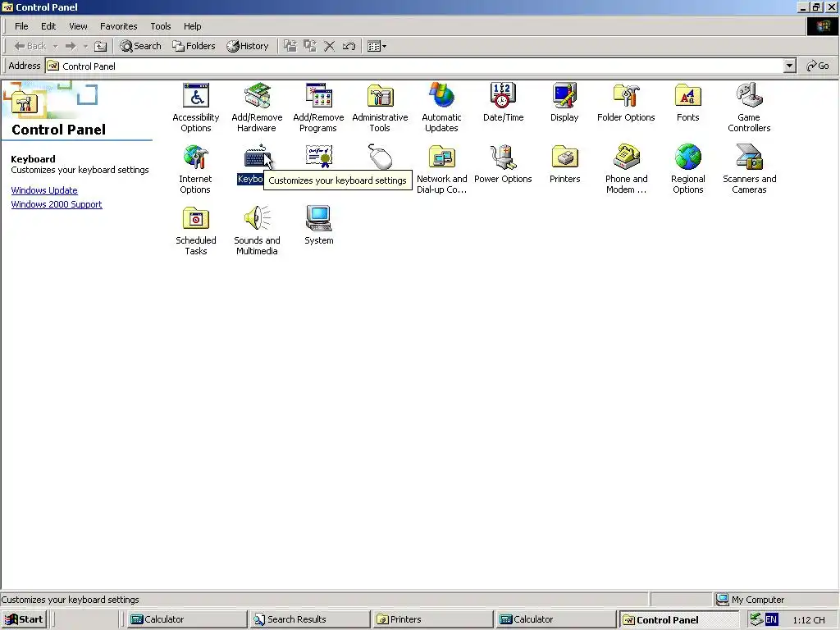The height and width of the screenshot is (630, 840).
Task: Open the File menu
Action: 21,26
